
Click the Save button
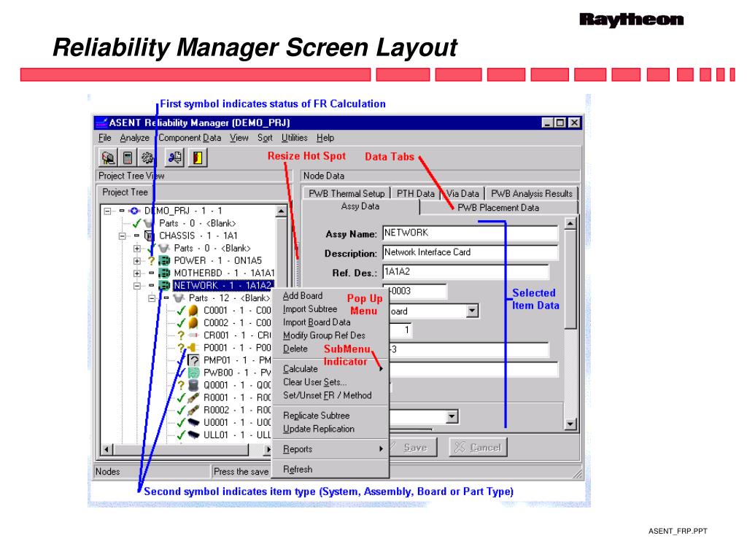pos(414,447)
